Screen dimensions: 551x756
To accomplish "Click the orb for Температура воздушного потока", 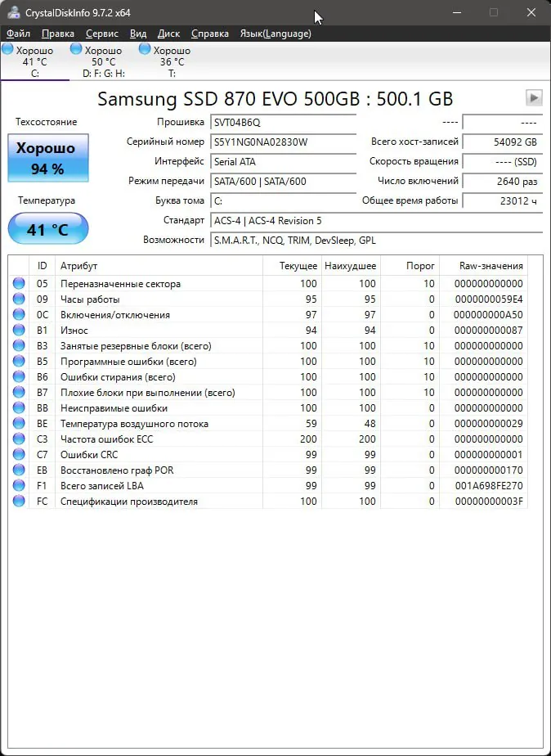I will 19,424.
